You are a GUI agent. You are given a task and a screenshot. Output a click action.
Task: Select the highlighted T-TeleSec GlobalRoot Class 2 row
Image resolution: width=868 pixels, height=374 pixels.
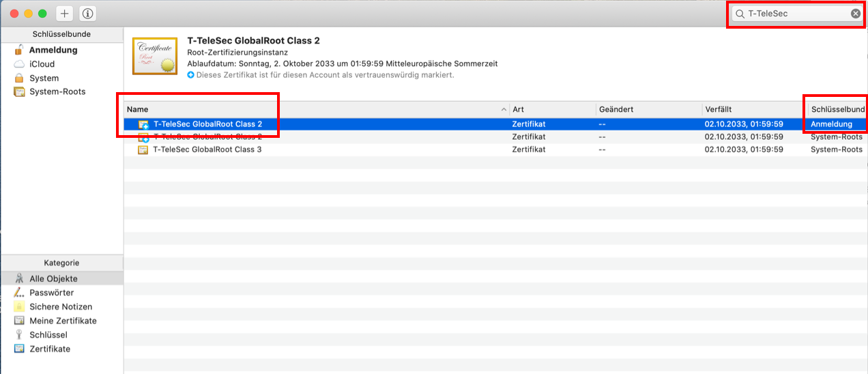495,124
